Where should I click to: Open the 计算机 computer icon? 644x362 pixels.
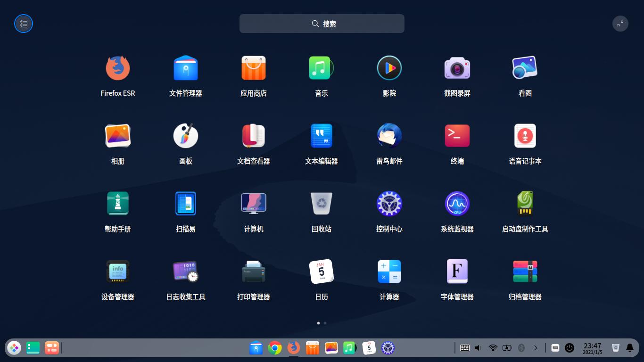(254, 204)
